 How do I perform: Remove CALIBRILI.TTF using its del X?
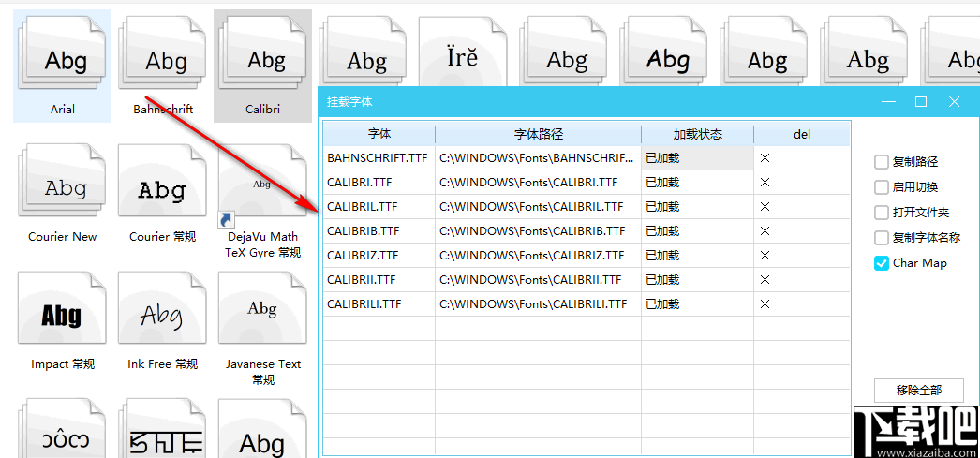(765, 304)
